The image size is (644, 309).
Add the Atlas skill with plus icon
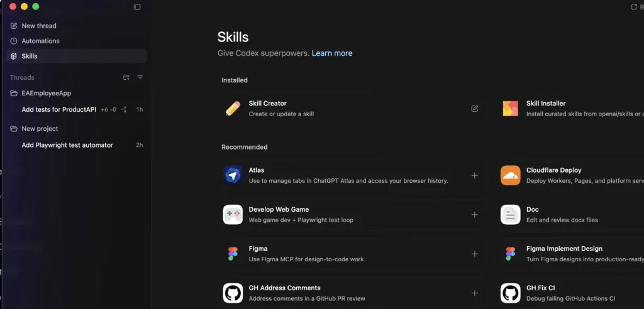(474, 175)
